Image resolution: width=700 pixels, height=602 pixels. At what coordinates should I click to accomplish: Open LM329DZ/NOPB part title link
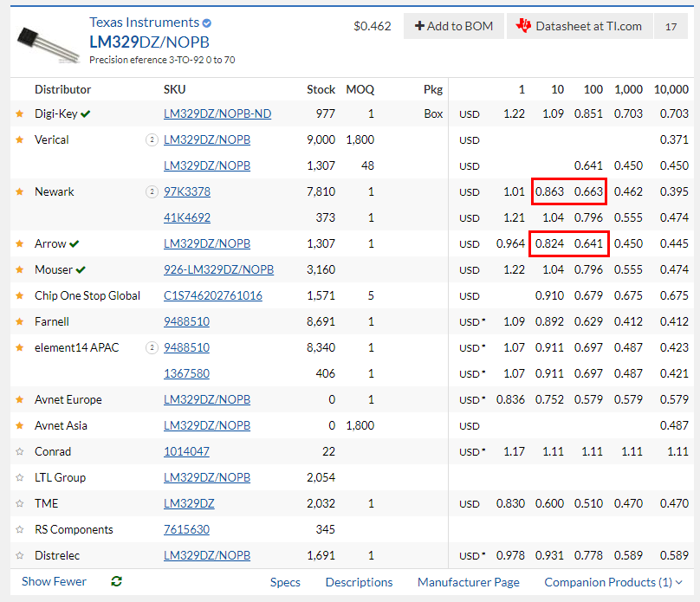click(x=149, y=42)
